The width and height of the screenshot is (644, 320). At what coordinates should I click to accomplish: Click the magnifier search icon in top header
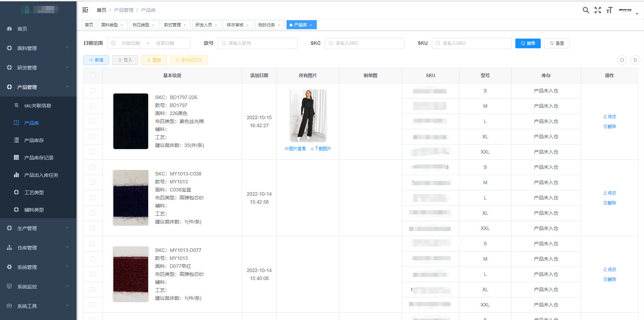586,10
